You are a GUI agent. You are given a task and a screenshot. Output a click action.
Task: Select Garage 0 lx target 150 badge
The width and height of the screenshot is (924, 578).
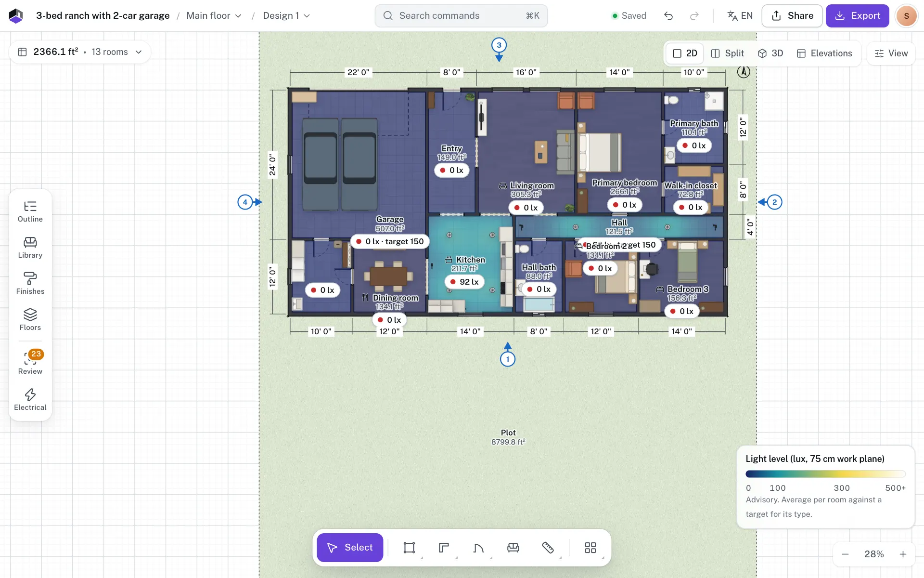[390, 241]
